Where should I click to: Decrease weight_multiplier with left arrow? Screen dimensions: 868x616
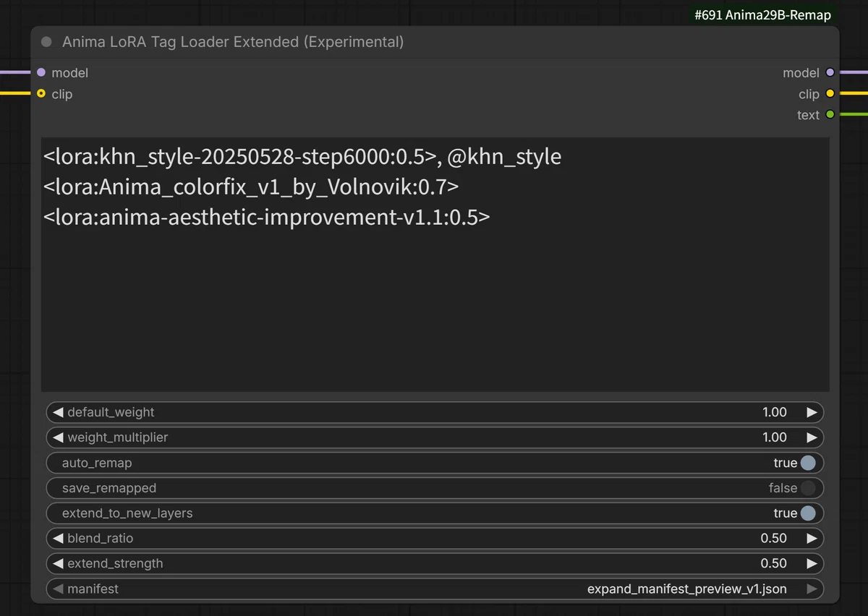point(59,437)
